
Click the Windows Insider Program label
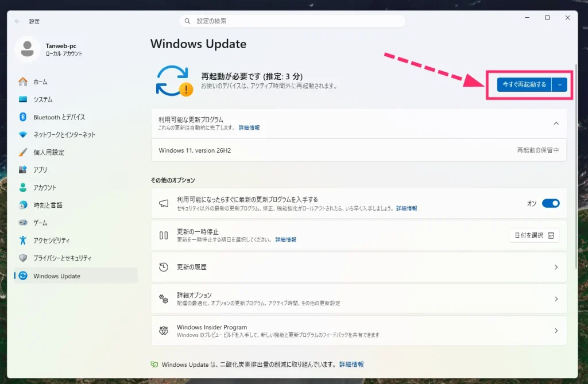(x=212, y=327)
